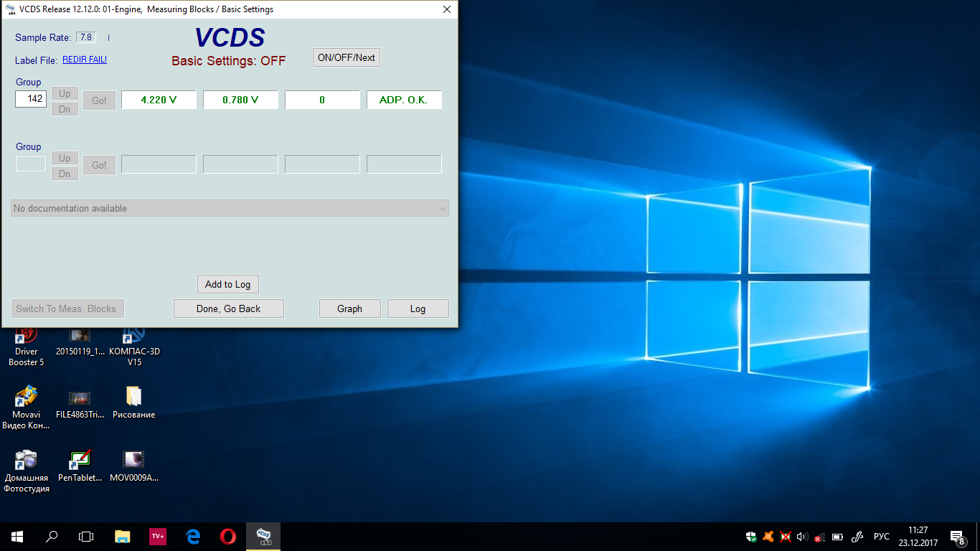Click the VCDS taskbar button
980x551 pixels.
pyautogui.click(x=263, y=536)
